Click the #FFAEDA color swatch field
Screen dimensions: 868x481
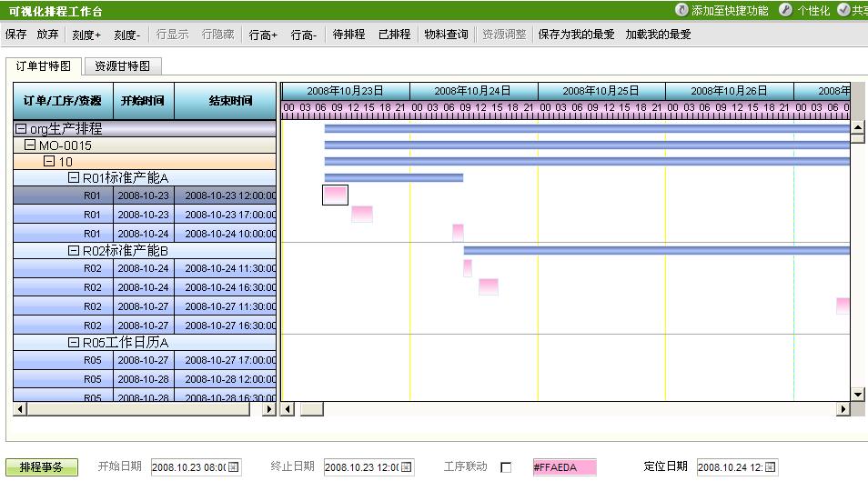click(565, 467)
